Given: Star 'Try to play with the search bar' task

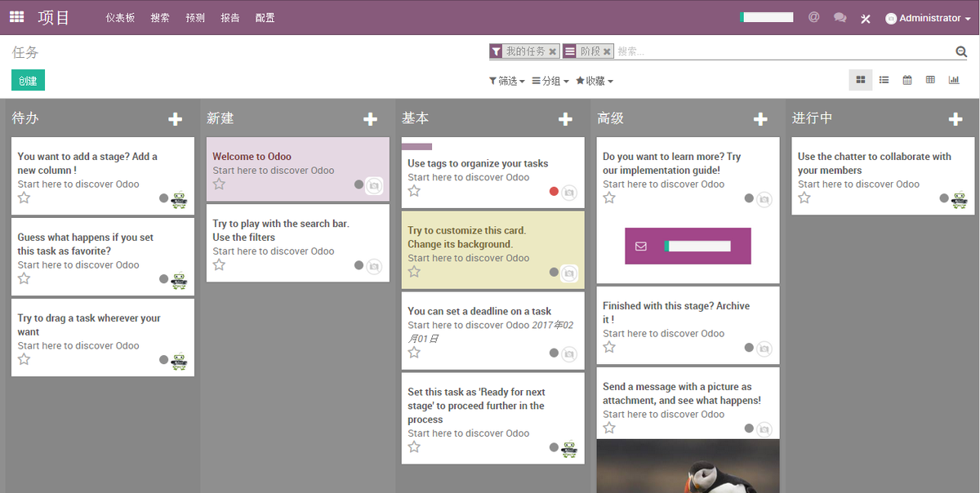Looking at the screenshot, I should 219,264.
